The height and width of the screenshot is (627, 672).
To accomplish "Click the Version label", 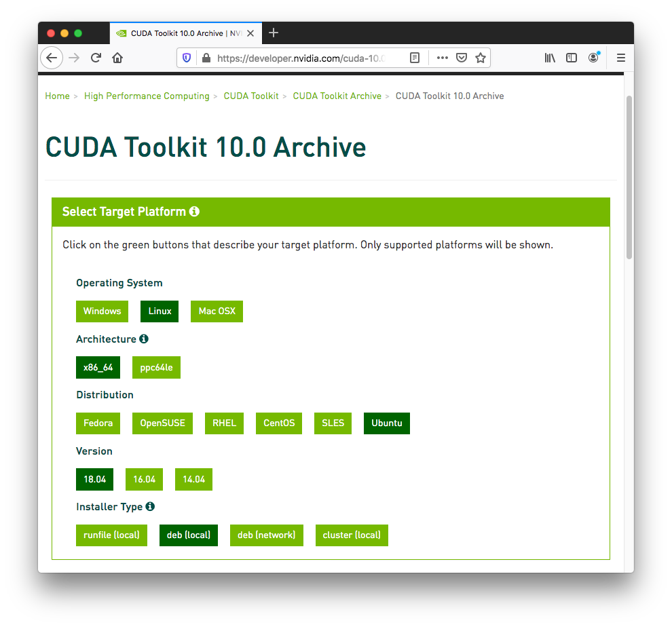I will point(94,451).
